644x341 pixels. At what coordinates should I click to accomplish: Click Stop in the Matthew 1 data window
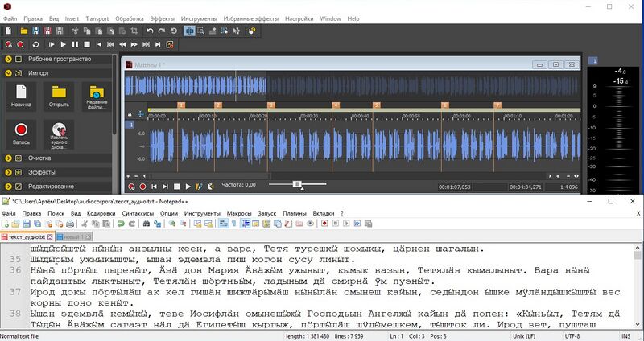[176, 187]
